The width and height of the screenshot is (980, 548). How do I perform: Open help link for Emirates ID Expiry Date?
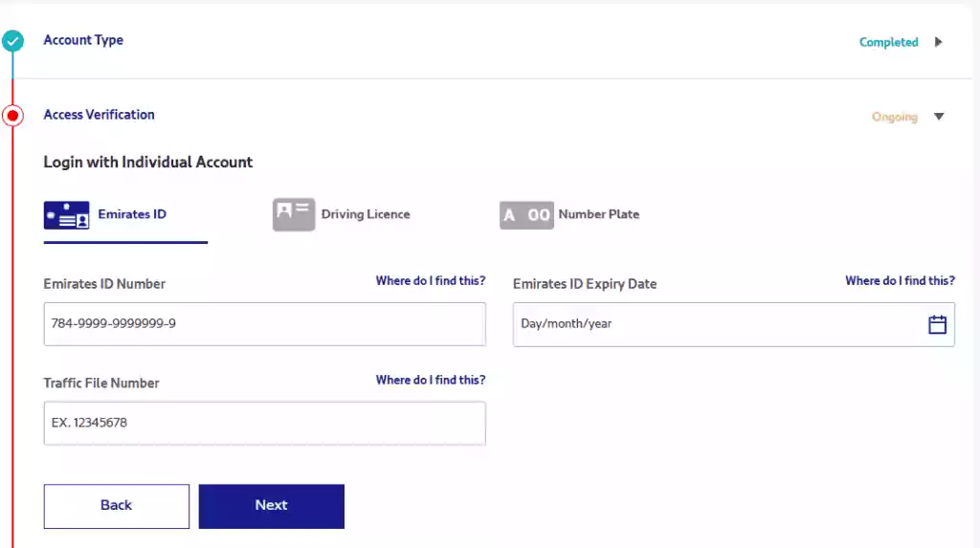pos(900,280)
